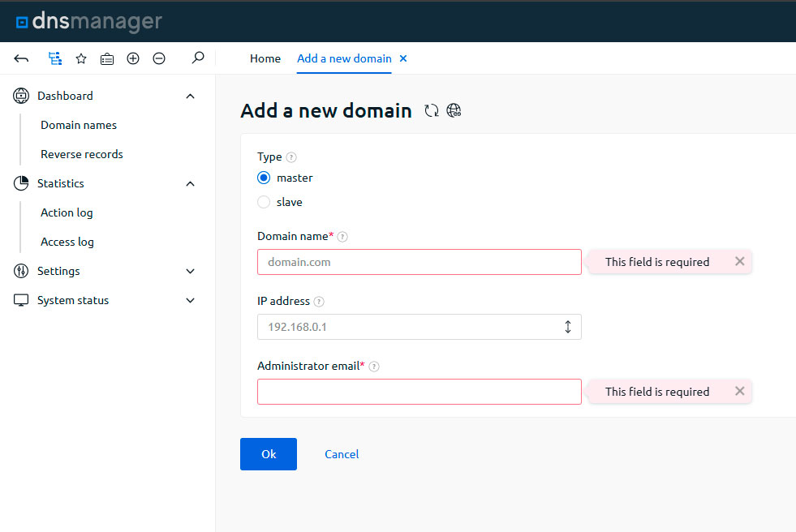The image size is (796, 532).
Task: Select the slave type radio button
Action: (264, 203)
